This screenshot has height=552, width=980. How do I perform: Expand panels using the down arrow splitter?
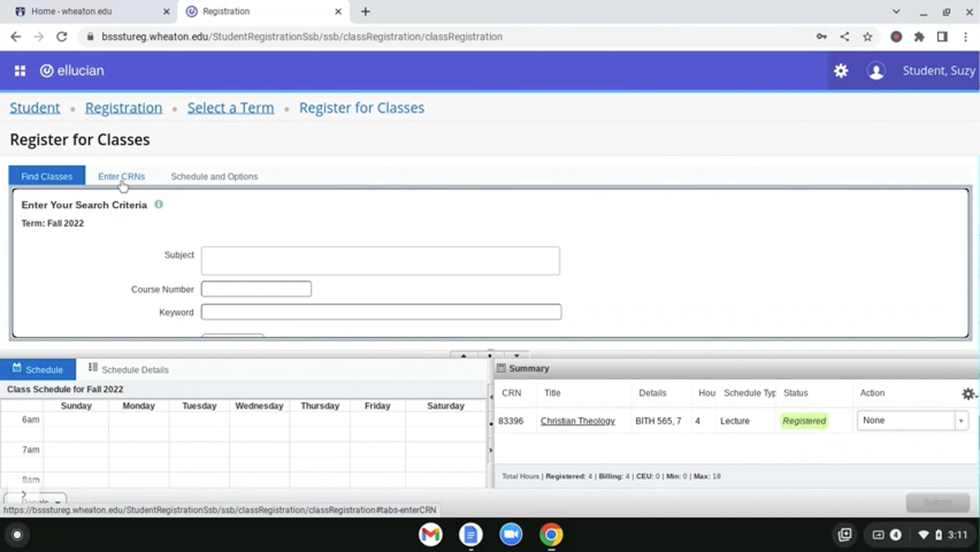(x=517, y=355)
